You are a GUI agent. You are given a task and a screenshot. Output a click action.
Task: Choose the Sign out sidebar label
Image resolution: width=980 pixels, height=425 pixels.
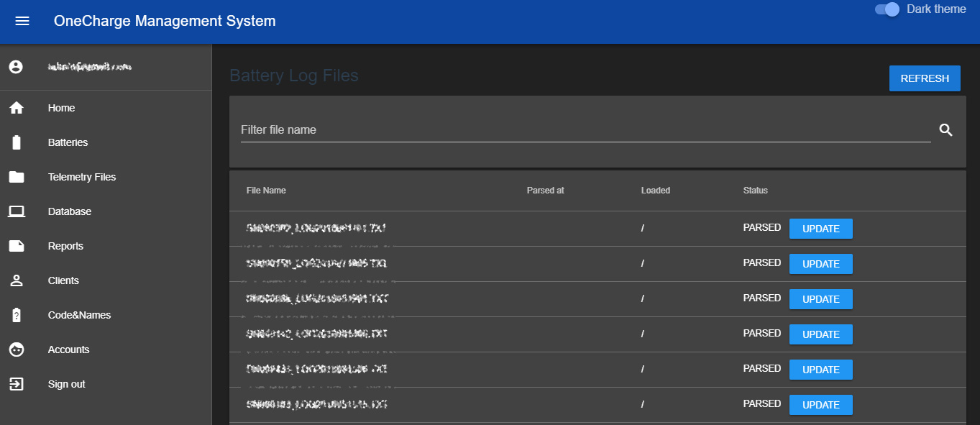(x=67, y=384)
